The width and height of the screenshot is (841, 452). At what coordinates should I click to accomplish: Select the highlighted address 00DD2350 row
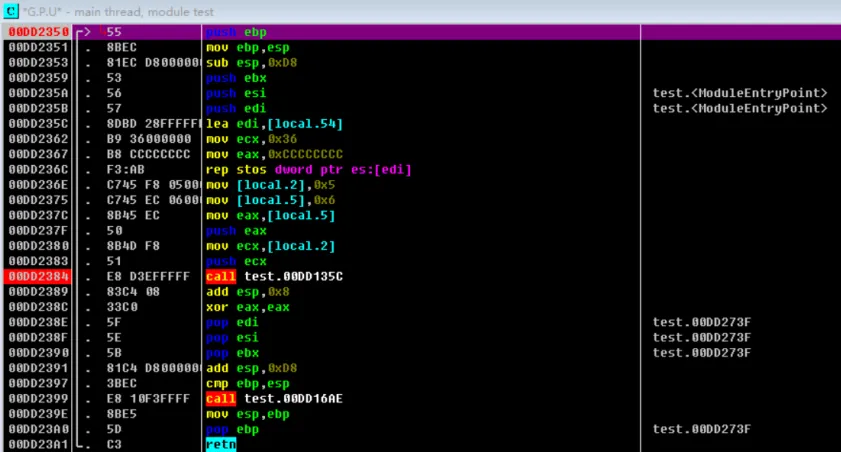pyautogui.click(x=37, y=32)
